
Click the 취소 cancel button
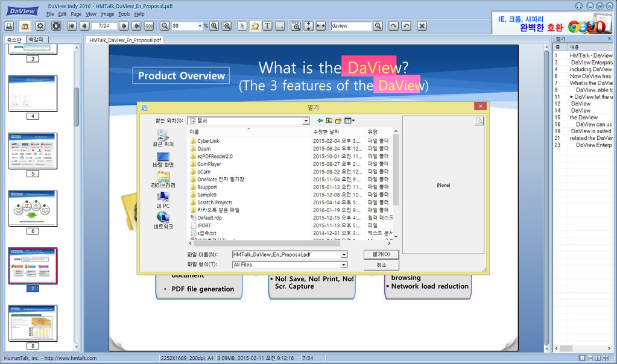click(x=381, y=265)
